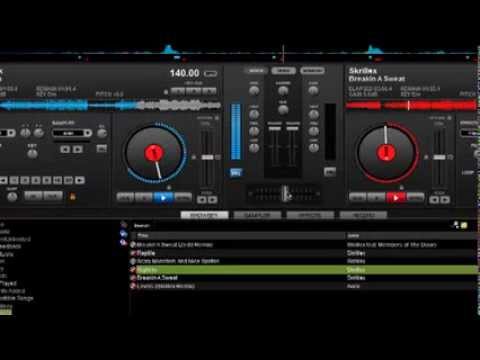This screenshot has width=480, height=360.
Task: Nudge left deck pitch bend down
Action: tap(202, 200)
